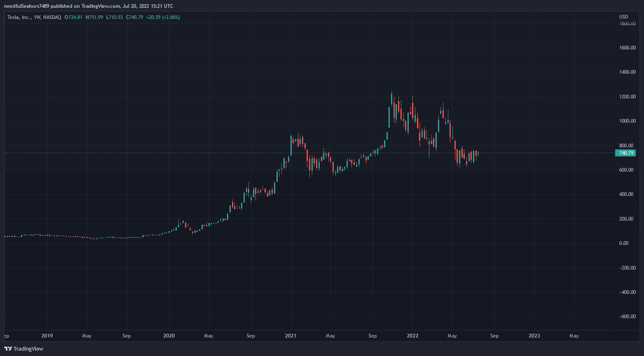Click the 1800.00 price axis label
The image size is (644, 356).
tap(628, 23)
